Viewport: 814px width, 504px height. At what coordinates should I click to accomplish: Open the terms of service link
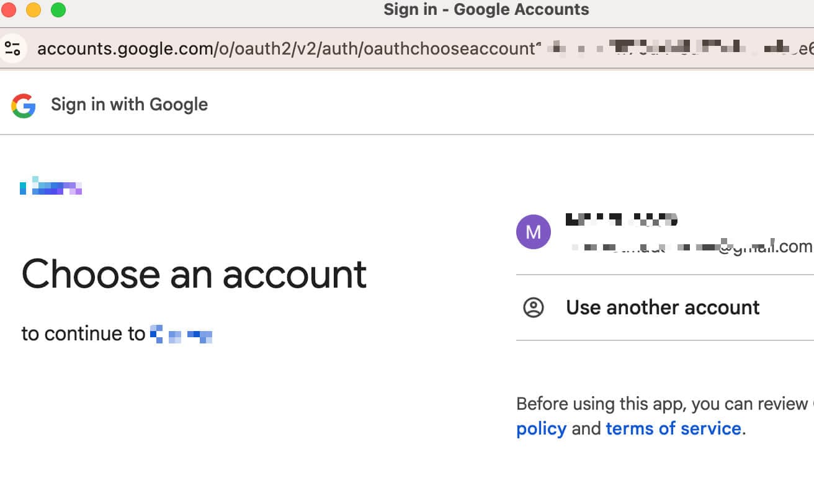(673, 428)
